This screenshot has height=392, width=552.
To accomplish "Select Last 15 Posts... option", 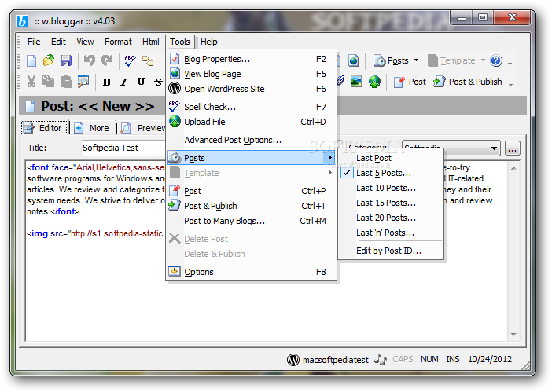I will pyautogui.click(x=391, y=203).
